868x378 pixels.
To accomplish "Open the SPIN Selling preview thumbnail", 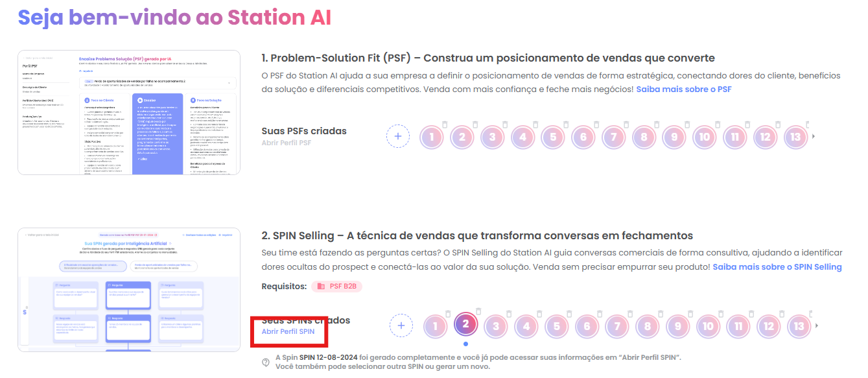I will [x=129, y=290].
